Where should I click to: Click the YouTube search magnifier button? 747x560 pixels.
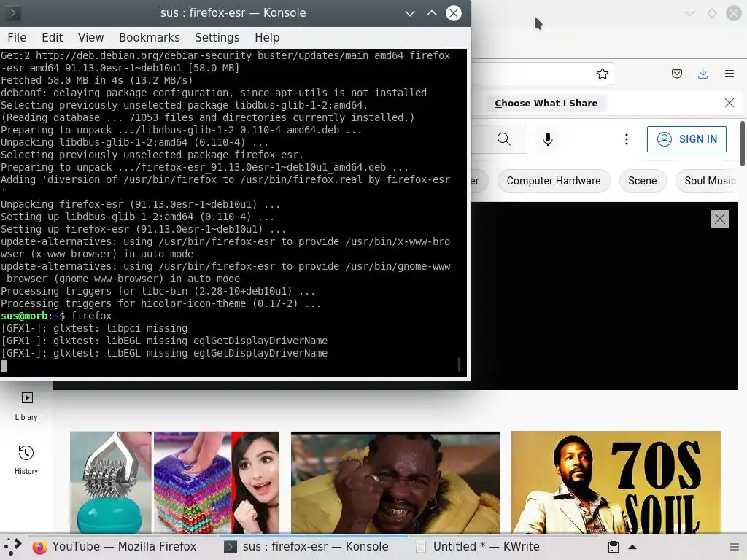[x=503, y=139]
